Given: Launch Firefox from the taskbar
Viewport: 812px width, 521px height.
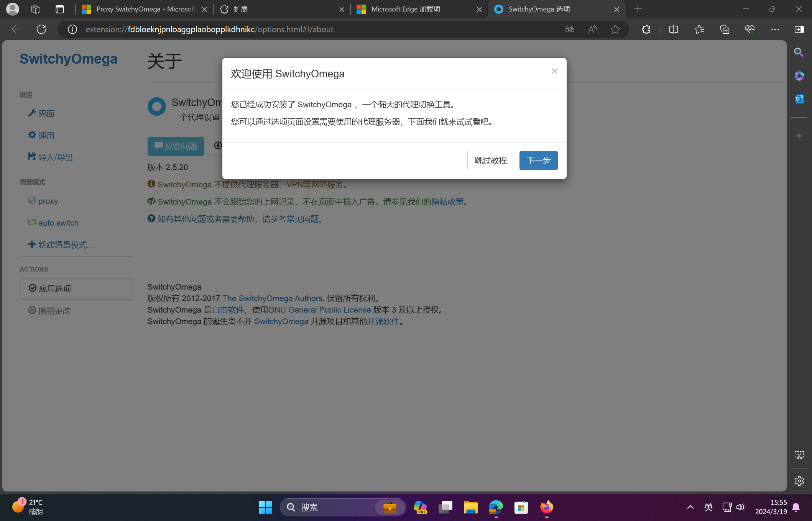Looking at the screenshot, I should coord(546,507).
